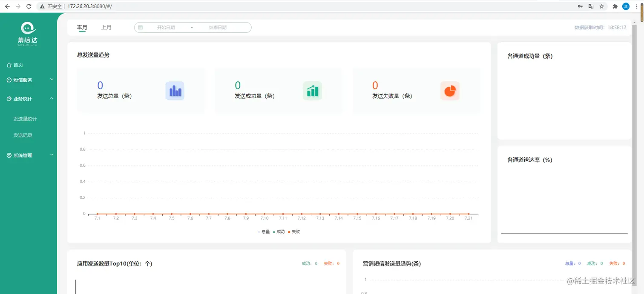Click the browser back arrow
Screen dimensions: 644x294
[x=7, y=6]
